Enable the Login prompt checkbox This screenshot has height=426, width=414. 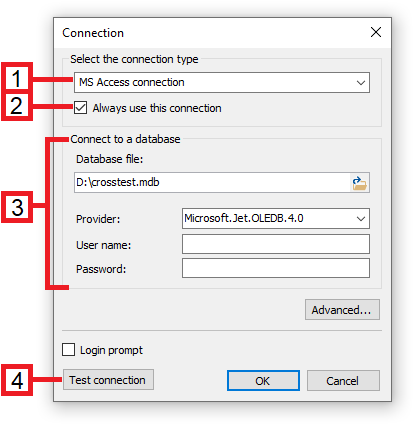tap(68, 350)
